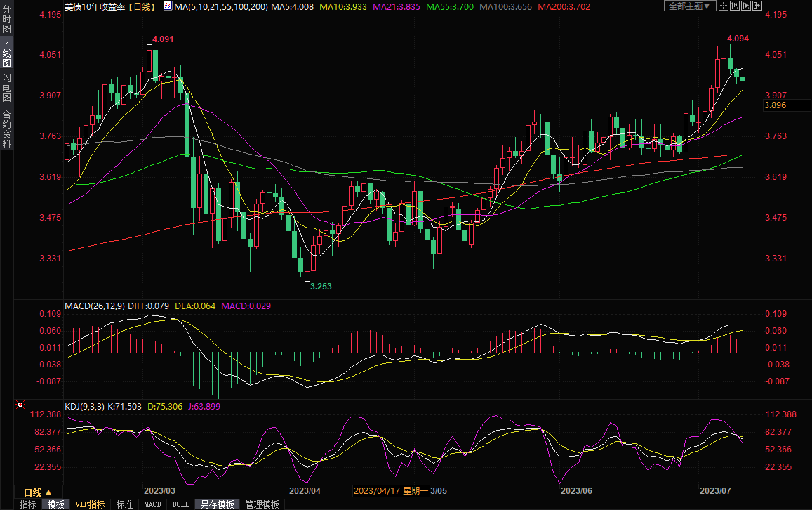Image resolution: width=812 pixels, height=510 pixels.
Task: Select the 指标 bottom tab
Action: (x=28, y=504)
